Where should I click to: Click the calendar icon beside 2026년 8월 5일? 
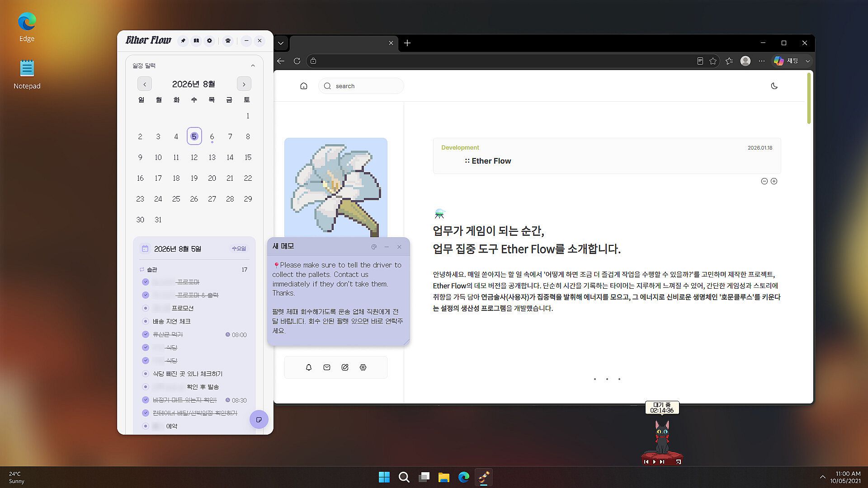click(145, 249)
